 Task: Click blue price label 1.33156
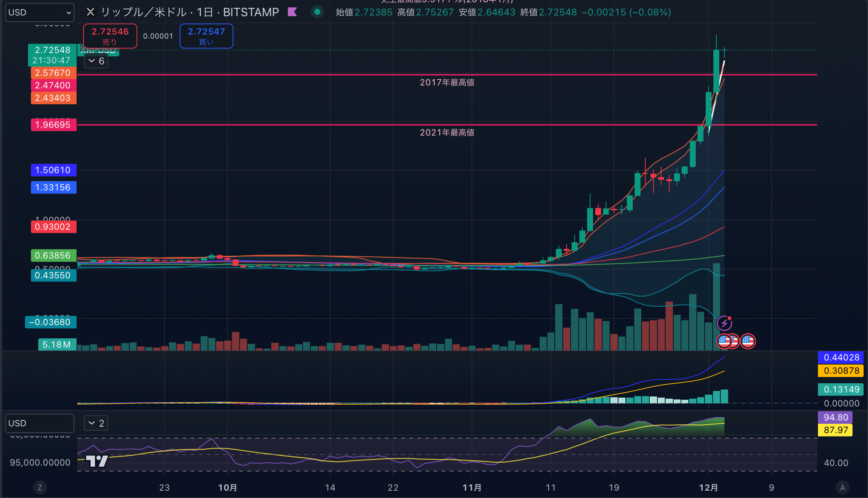pos(53,187)
